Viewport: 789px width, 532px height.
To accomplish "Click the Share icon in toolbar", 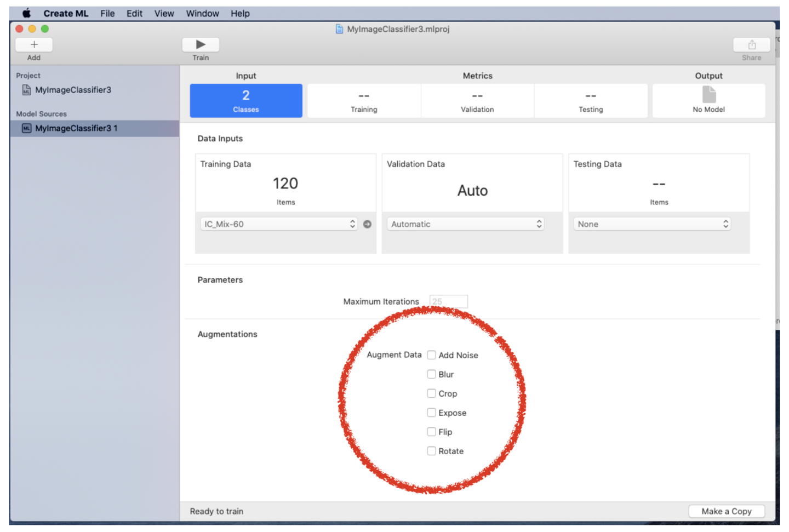I will point(751,45).
